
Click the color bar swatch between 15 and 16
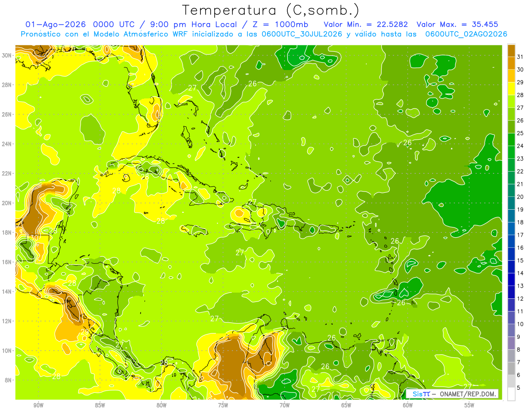point(511,254)
